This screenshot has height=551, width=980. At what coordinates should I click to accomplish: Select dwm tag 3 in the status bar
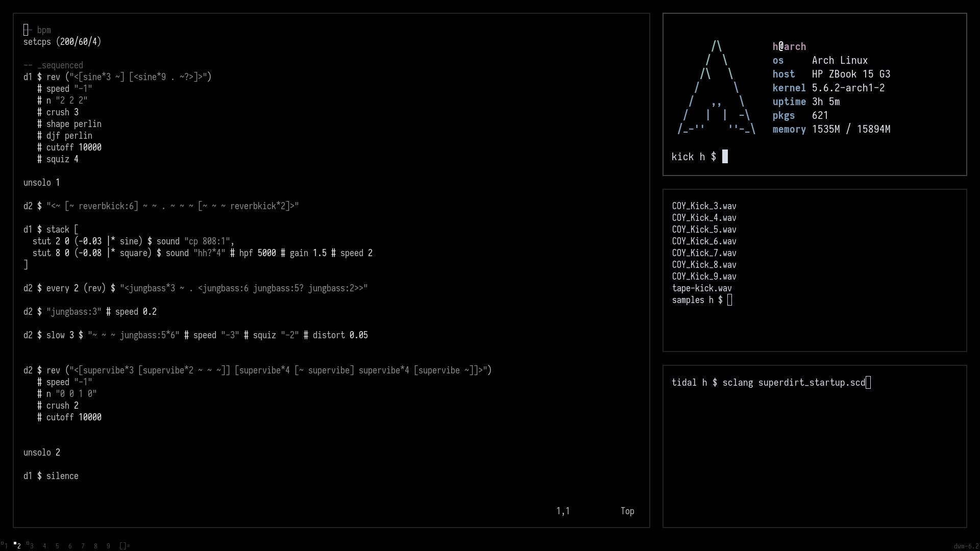(x=32, y=546)
